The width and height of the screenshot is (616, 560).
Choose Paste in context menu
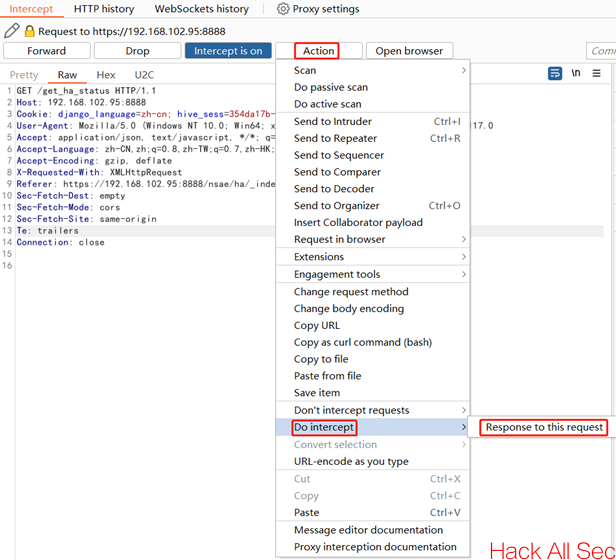373,513
